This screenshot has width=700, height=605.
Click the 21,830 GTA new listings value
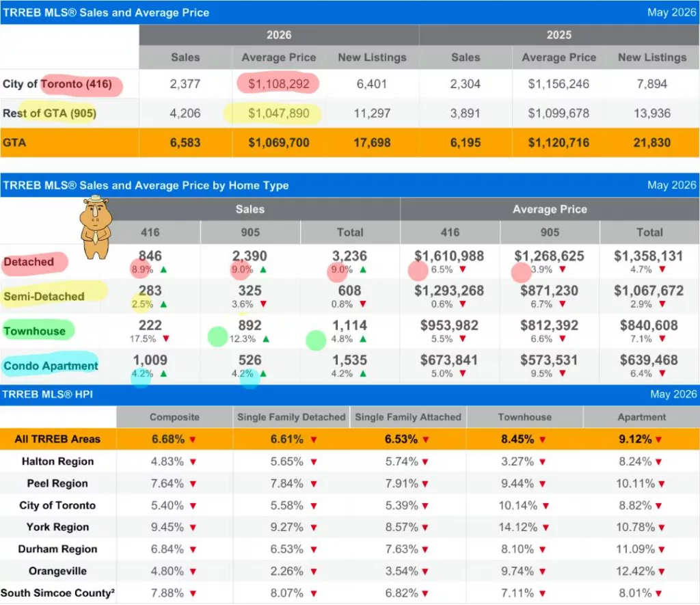pos(651,143)
